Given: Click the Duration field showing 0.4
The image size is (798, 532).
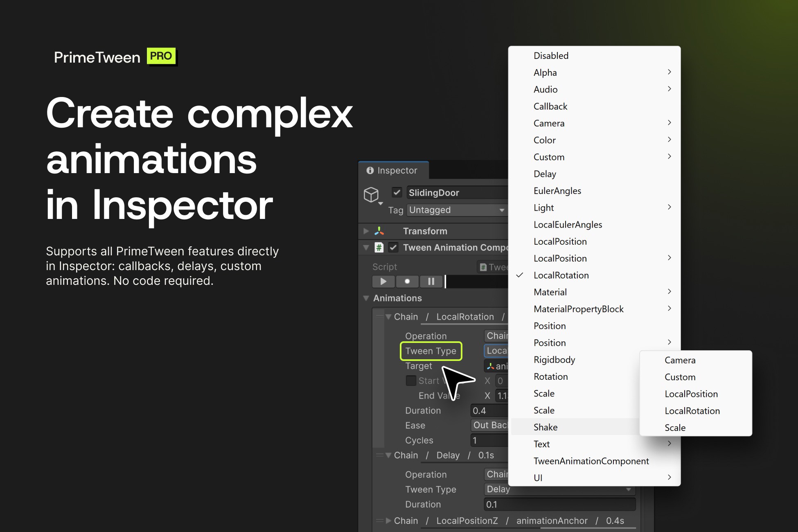Looking at the screenshot, I should 489,410.
